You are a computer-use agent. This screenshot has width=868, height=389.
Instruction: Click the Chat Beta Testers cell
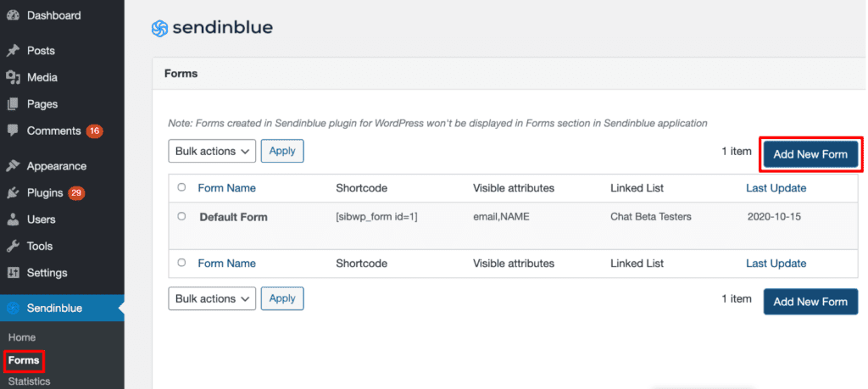651,217
